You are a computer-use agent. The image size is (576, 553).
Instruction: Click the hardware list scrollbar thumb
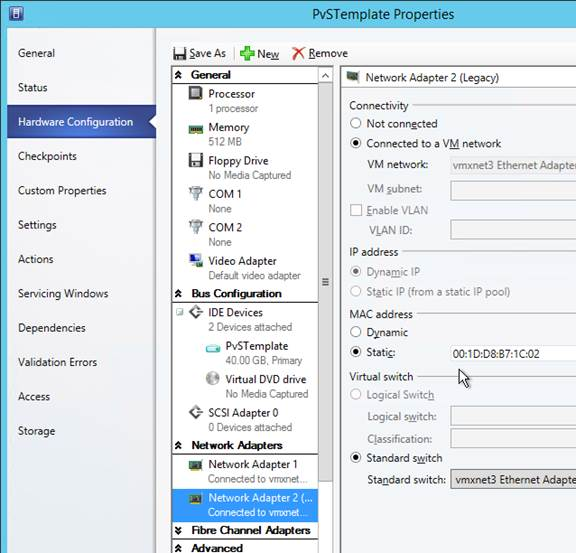coord(325,282)
